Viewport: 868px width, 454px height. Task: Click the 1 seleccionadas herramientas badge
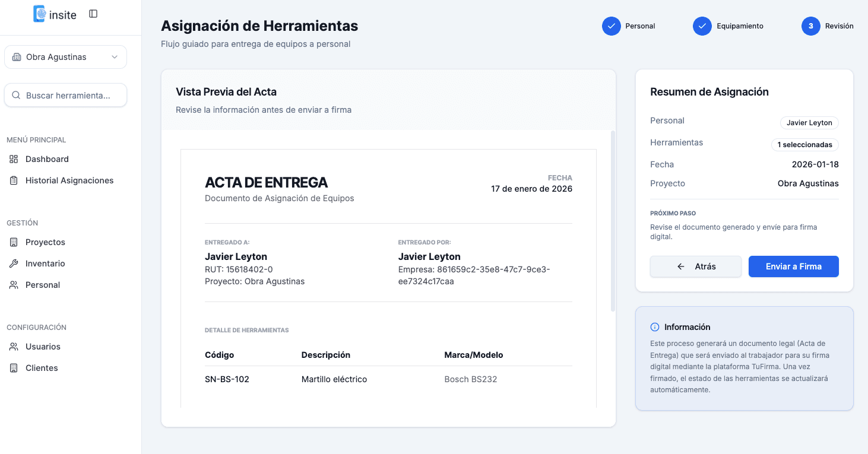pyautogui.click(x=805, y=144)
